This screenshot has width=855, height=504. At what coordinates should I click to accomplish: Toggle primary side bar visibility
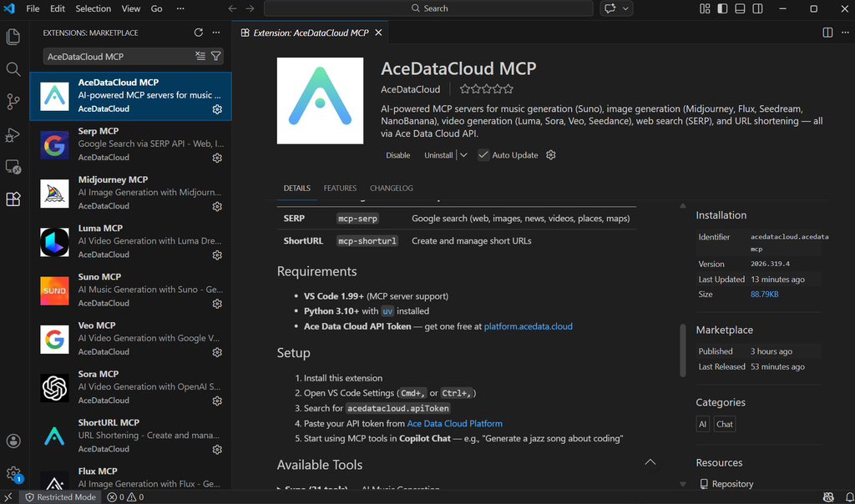pyautogui.click(x=722, y=8)
